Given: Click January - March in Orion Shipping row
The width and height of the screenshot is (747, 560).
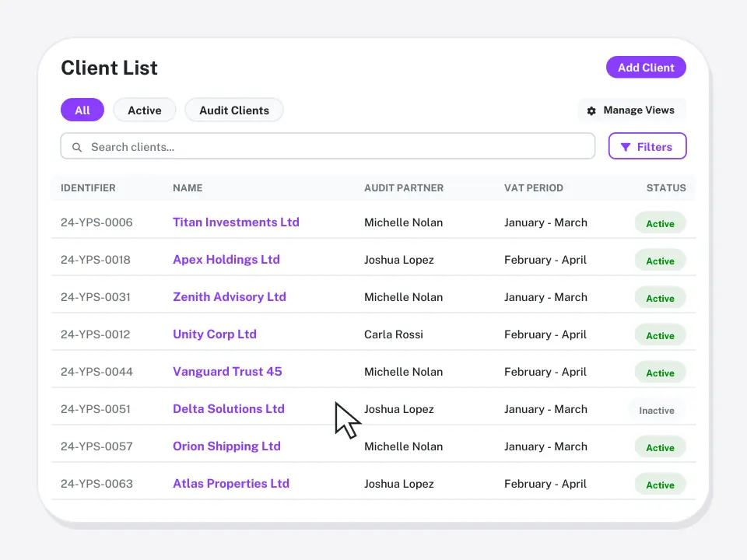Looking at the screenshot, I should coord(545,446).
